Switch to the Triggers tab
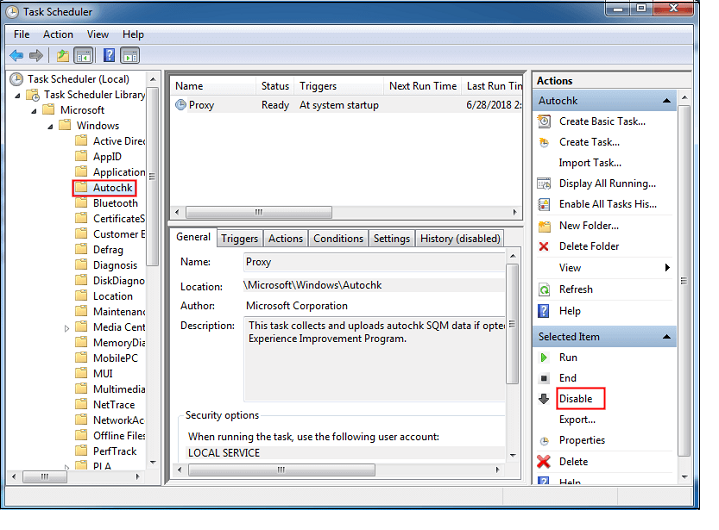Screen dimensions: 719x530 239,238
